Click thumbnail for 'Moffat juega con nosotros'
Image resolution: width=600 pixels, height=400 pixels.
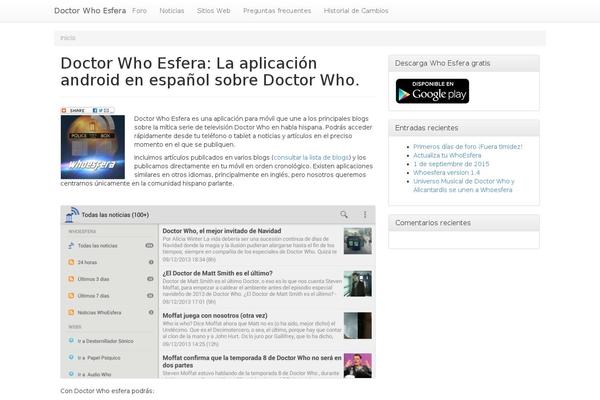click(x=357, y=326)
